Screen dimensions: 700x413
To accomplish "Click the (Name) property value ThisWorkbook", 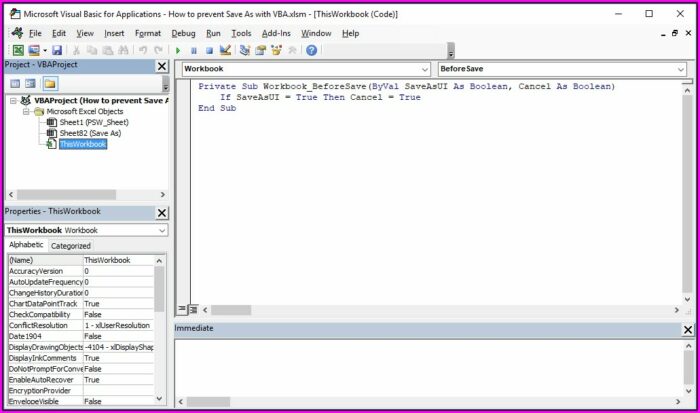I will (x=118, y=260).
